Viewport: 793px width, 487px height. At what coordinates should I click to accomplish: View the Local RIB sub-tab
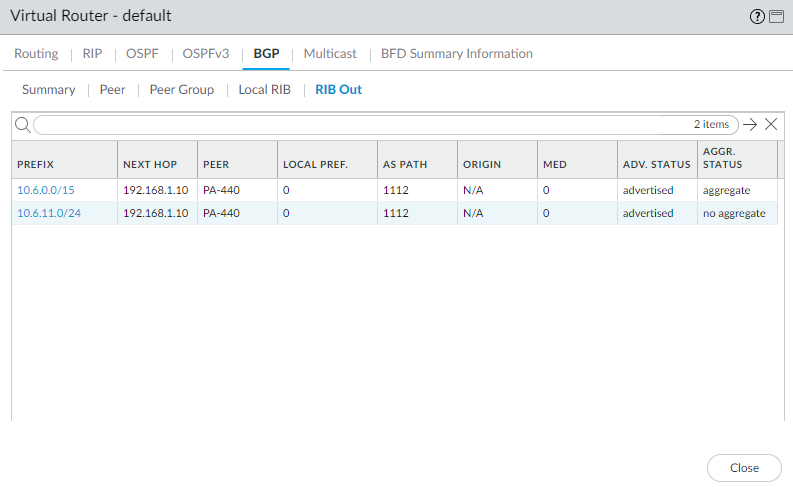point(264,90)
